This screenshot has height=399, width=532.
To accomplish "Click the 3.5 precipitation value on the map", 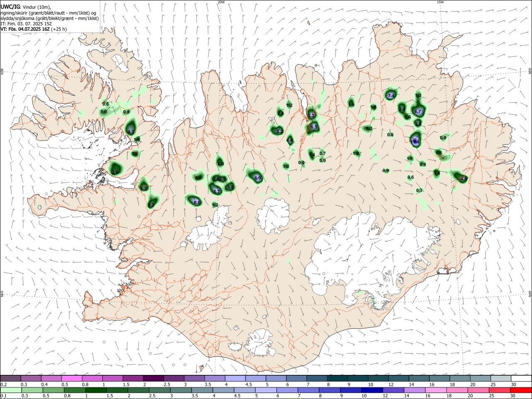I will click(418, 123).
